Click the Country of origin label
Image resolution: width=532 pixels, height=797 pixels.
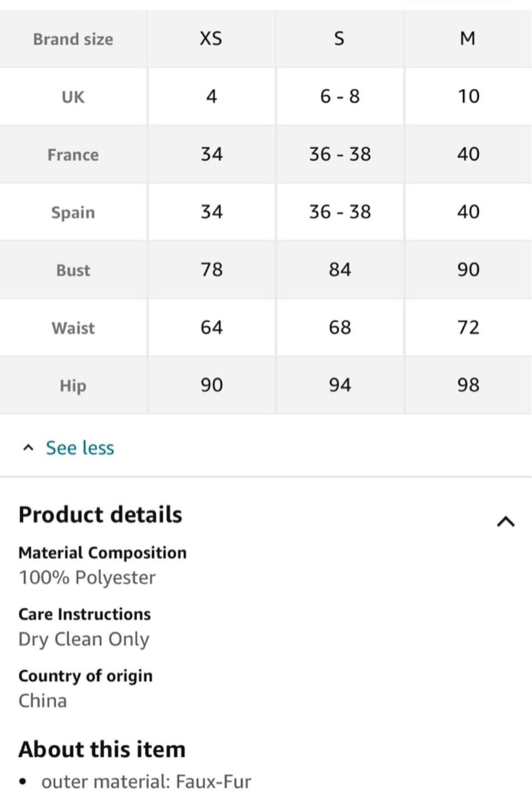[x=85, y=676]
